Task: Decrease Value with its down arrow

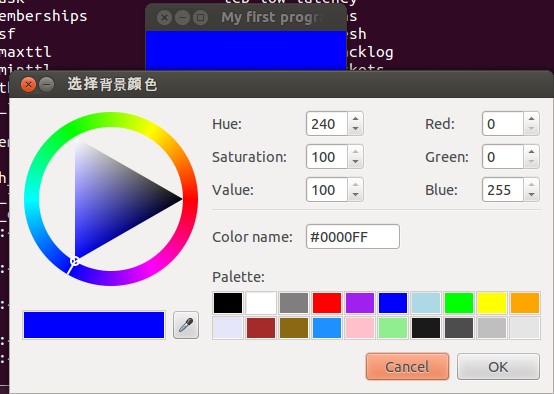Action: click(355, 195)
